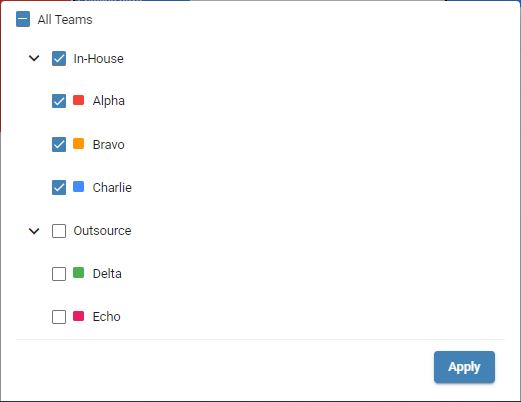Viewport: 521px width, 402px height.
Task: Click the pink Echo color swatch
Action: [79, 316]
